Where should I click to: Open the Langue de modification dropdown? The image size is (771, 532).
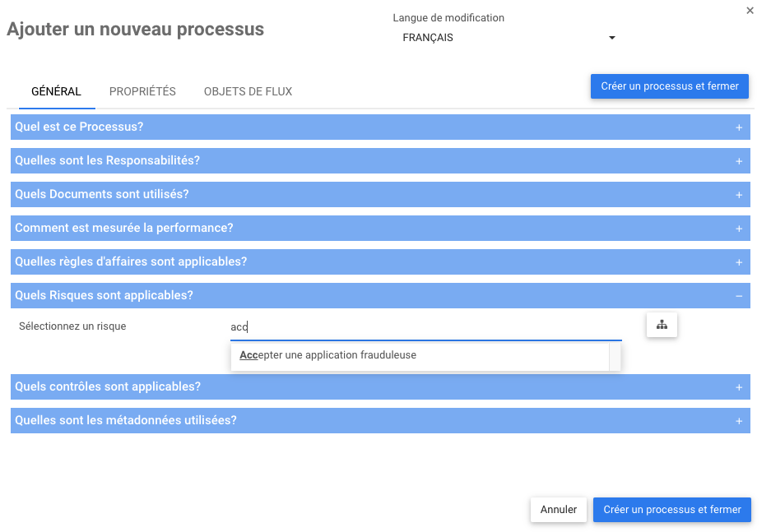(x=509, y=38)
